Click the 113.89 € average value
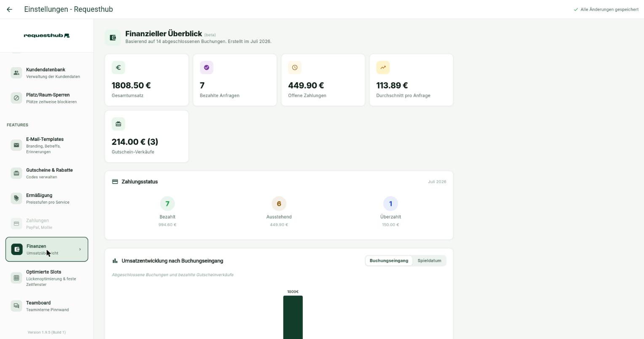The width and height of the screenshot is (644, 339). point(392,86)
